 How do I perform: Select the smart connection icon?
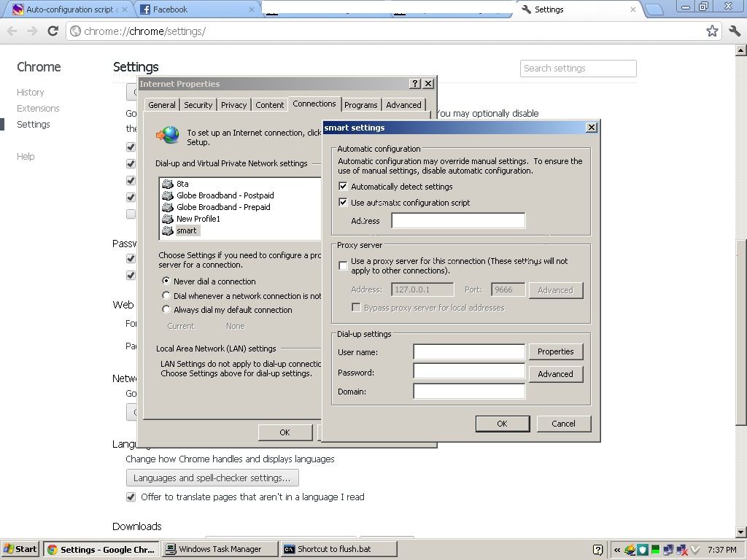[167, 230]
